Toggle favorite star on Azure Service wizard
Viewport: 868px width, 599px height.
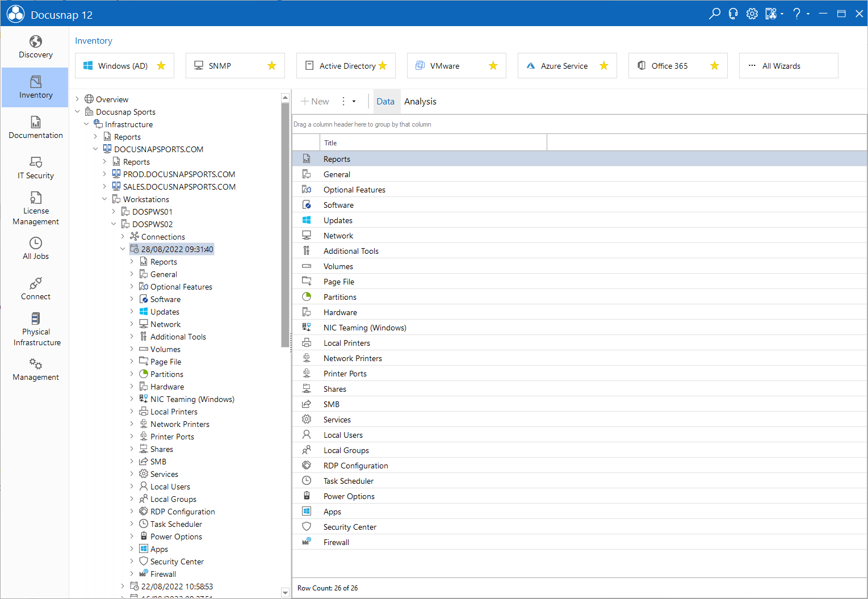pyautogui.click(x=604, y=66)
